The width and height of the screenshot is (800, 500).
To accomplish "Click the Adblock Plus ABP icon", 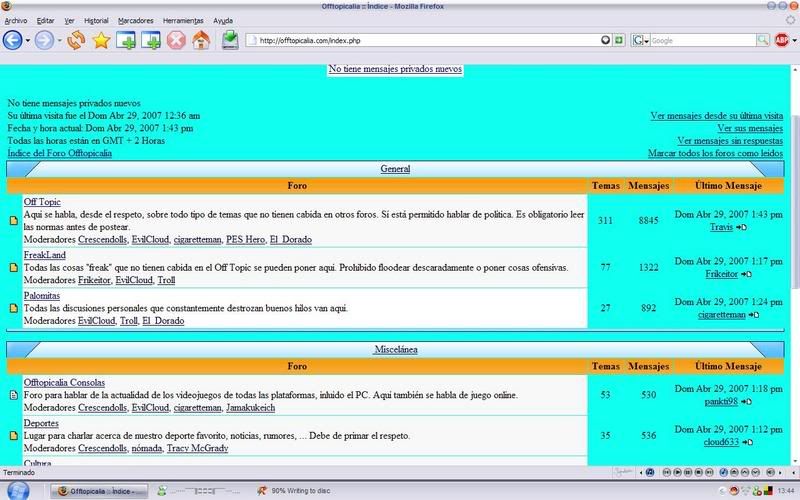I will pos(782,41).
